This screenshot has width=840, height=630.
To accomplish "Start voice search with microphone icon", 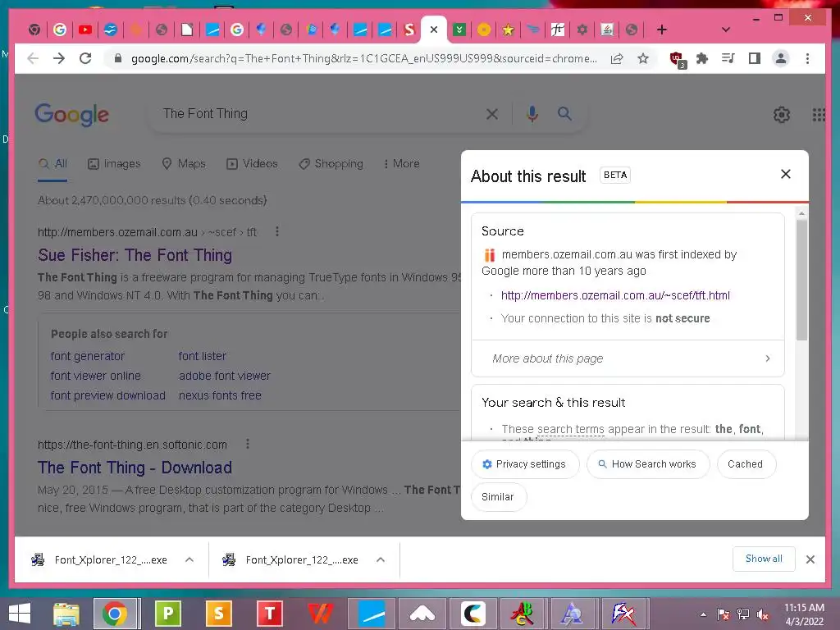I will [532, 113].
